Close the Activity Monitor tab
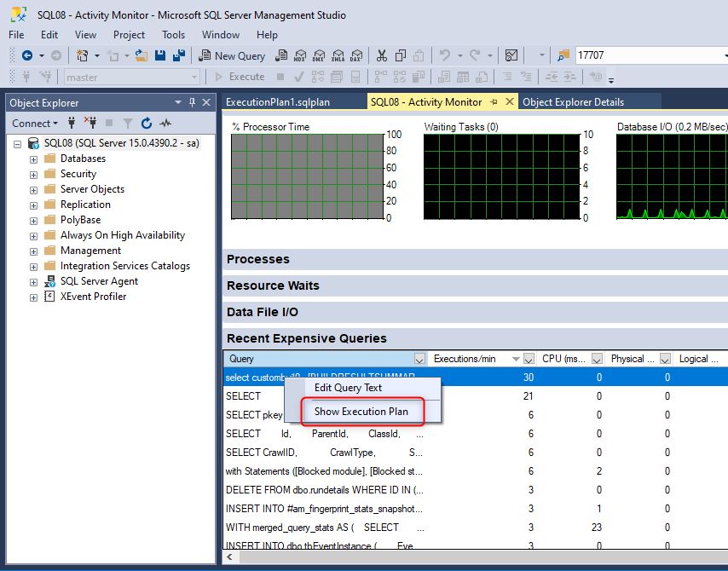The image size is (728, 571). click(x=509, y=101)
